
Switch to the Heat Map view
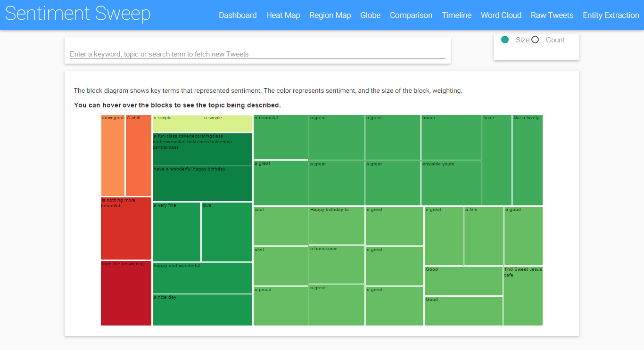[283, 15]
